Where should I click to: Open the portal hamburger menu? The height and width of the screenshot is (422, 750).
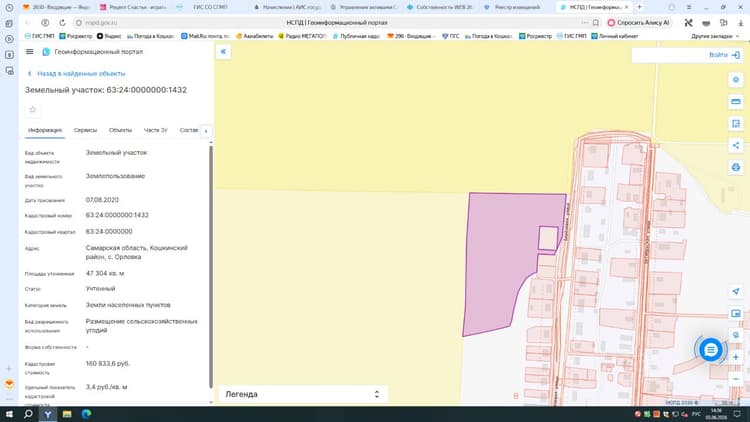click(x=30, y=52)
